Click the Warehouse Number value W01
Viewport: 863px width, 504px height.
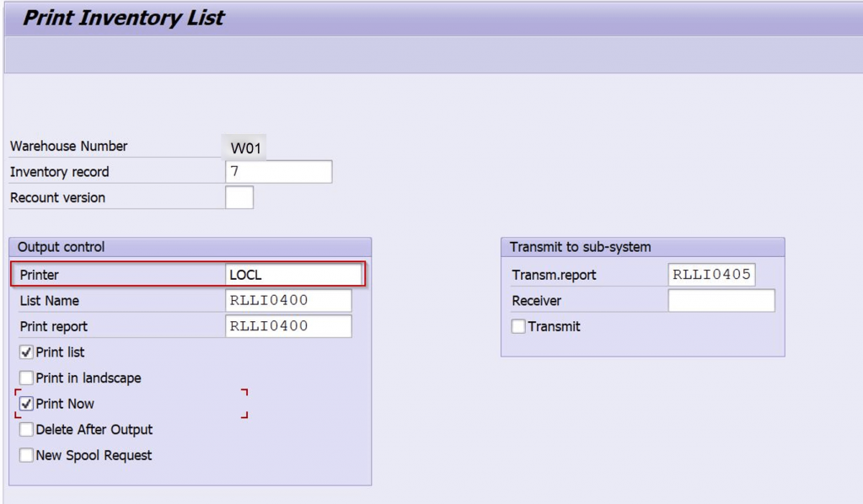tap(245, 147)
